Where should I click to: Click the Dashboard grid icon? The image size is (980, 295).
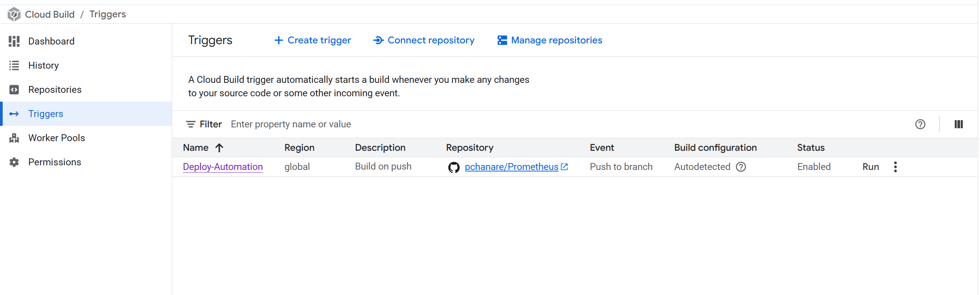click(14, 41)
